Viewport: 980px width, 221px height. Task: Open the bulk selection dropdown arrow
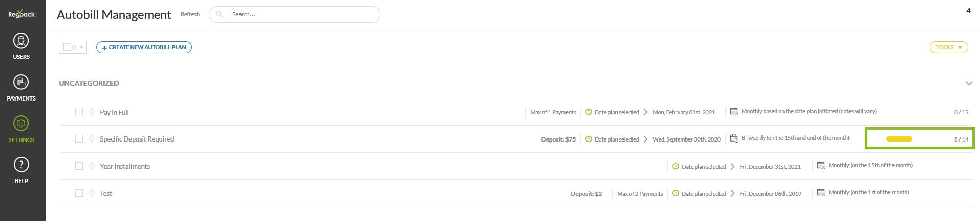click(81, 47)
